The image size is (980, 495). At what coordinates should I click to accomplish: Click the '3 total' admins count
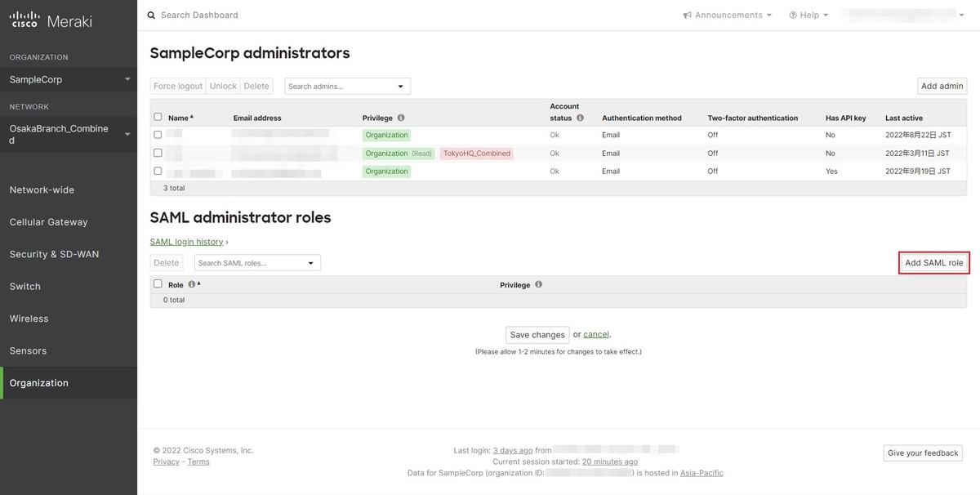tap(174, 188)
